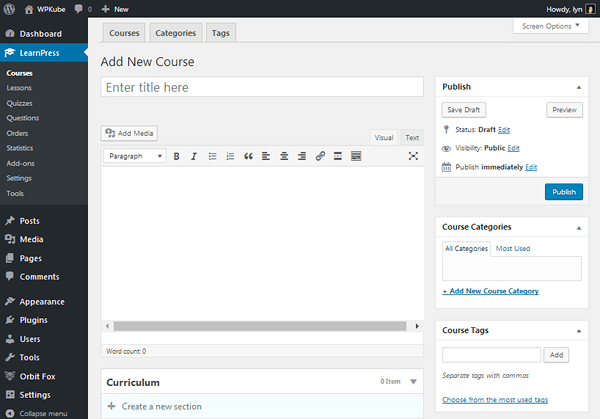
Task: Collapse the Publish panel
Action: pos(579,87)
